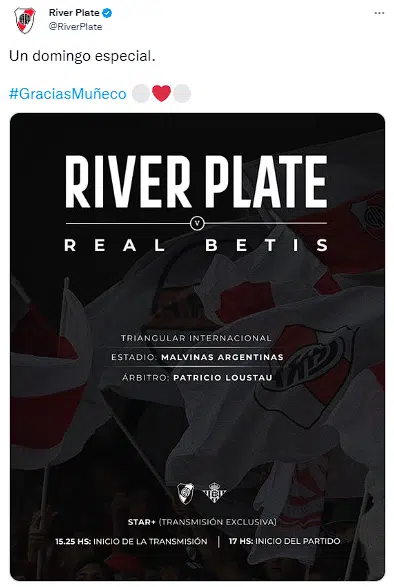Open River Plate profile avatar
The image size is (394, 587).
[x=24, y=20]
